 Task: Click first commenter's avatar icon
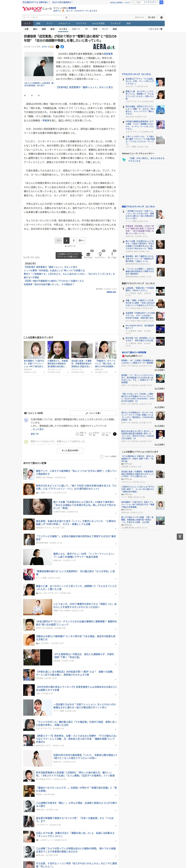point(26,420)
